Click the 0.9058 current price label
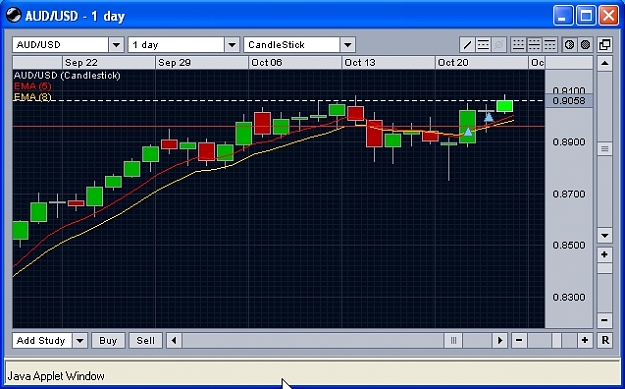The image size is (625, 389). coord(569,101)
